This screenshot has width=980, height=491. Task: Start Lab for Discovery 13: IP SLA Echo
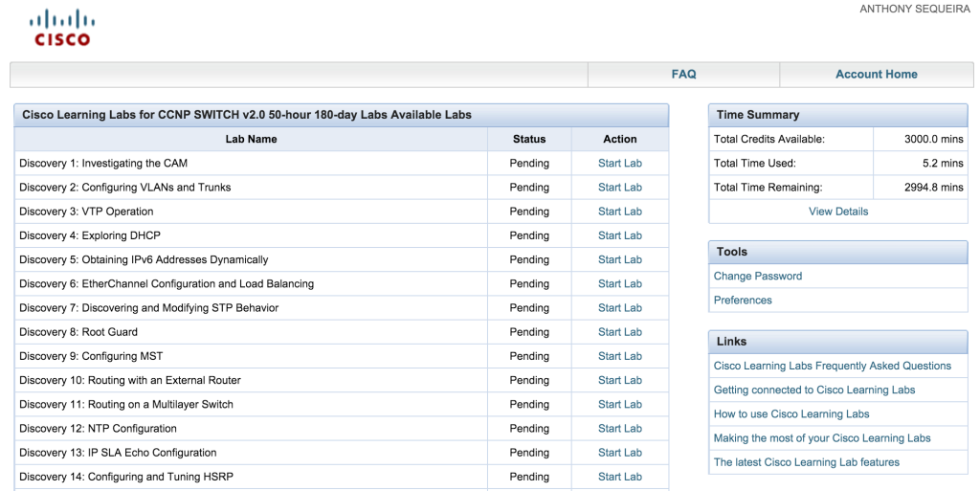[619, 453]
